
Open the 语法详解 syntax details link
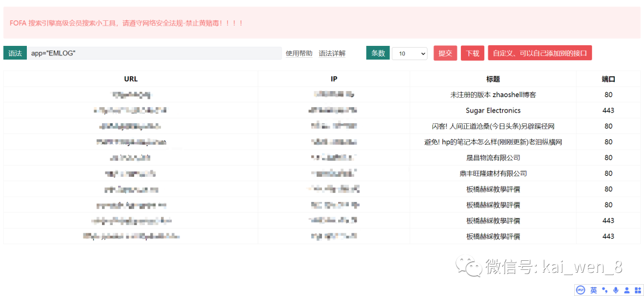click(332, 53)
